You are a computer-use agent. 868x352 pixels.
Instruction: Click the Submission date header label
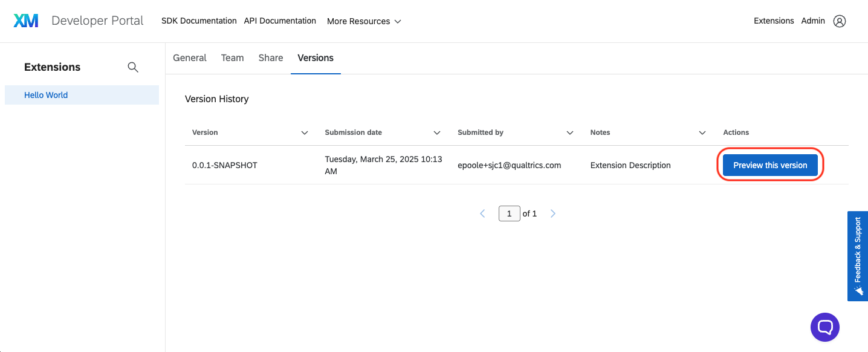click(x=353, y=132)
